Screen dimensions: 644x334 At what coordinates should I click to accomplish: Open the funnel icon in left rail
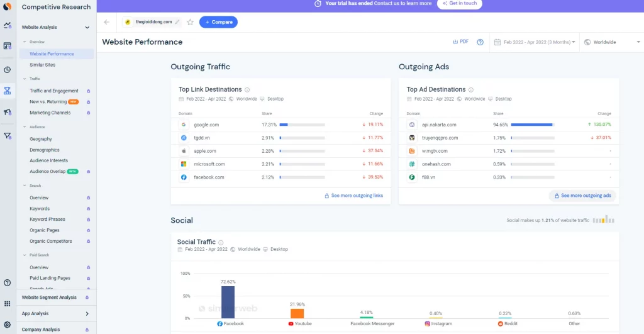click(x=8, y=136)
